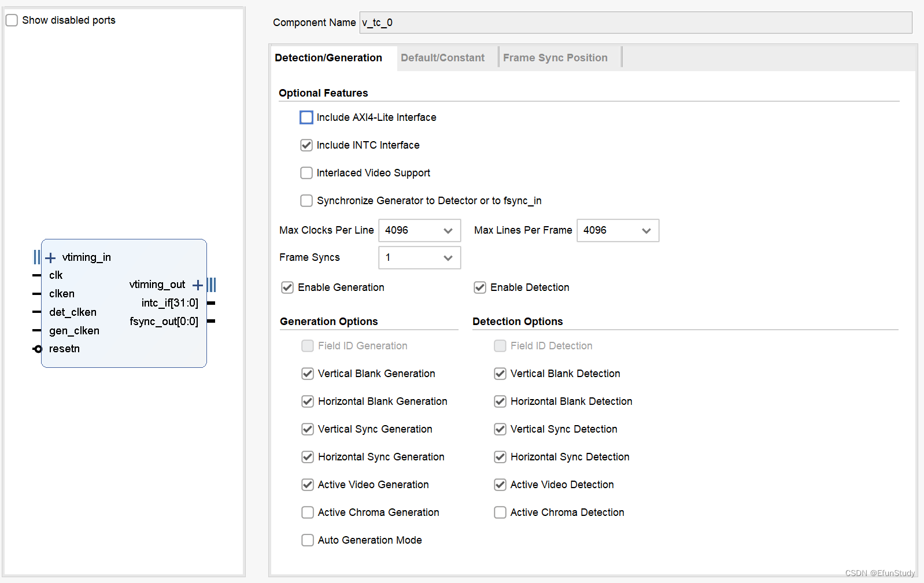
Task: Toggle Show disabled ports checkbox
Action: (12, 20)
